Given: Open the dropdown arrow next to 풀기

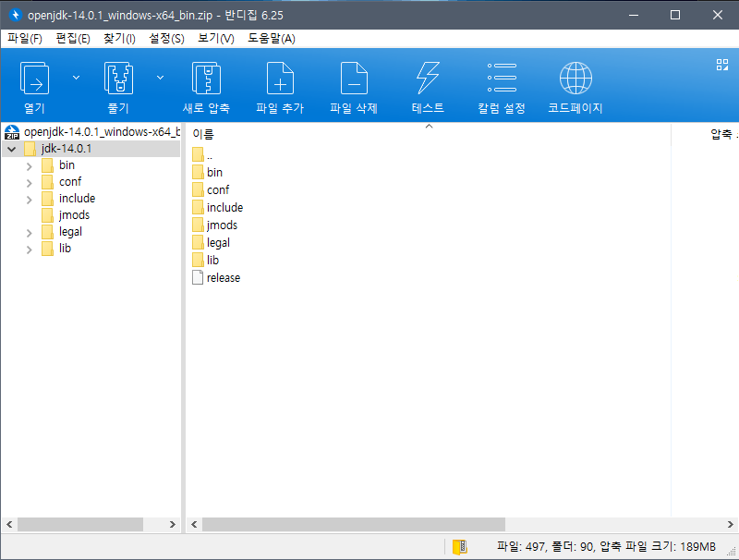Looking at the screenshot, I should pyautogui.click(x=160, y=78).
